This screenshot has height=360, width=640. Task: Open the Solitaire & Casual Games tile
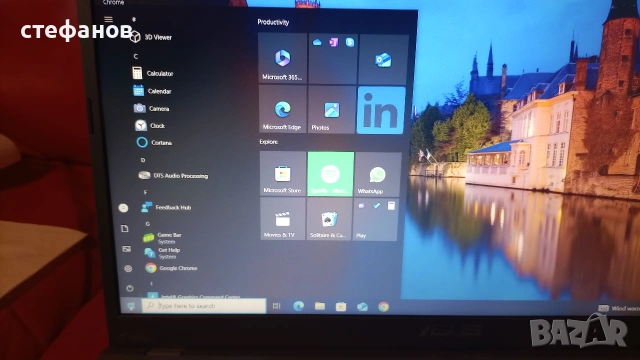(329, 219)
